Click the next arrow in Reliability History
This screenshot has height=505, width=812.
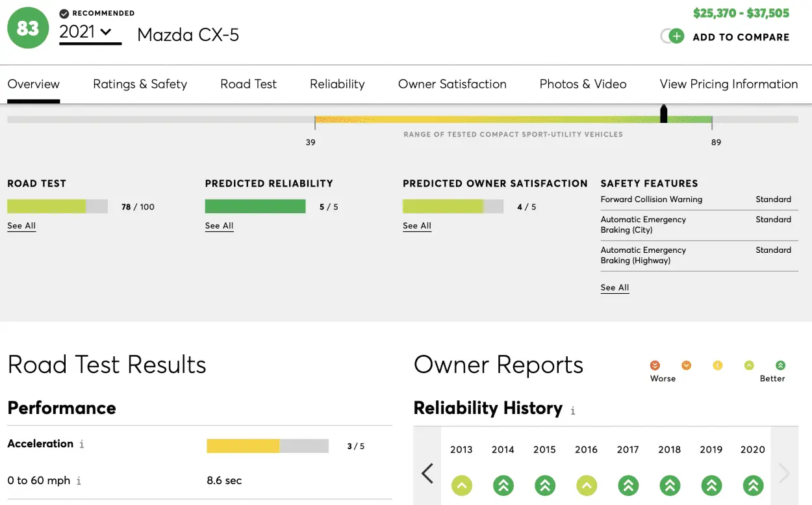(x=784, y=473)
